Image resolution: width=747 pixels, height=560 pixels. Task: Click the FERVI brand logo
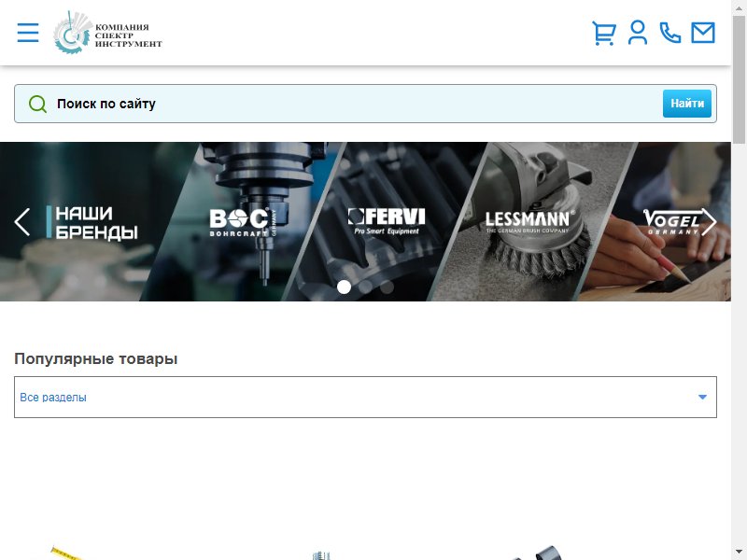point(387,221)
